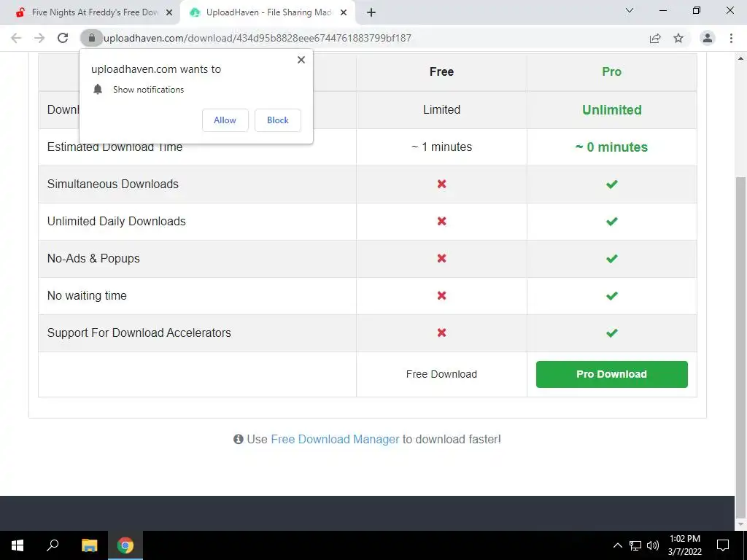Open Windows taskbar search
This screenshot has height=560, width=747.
(53, 545)
